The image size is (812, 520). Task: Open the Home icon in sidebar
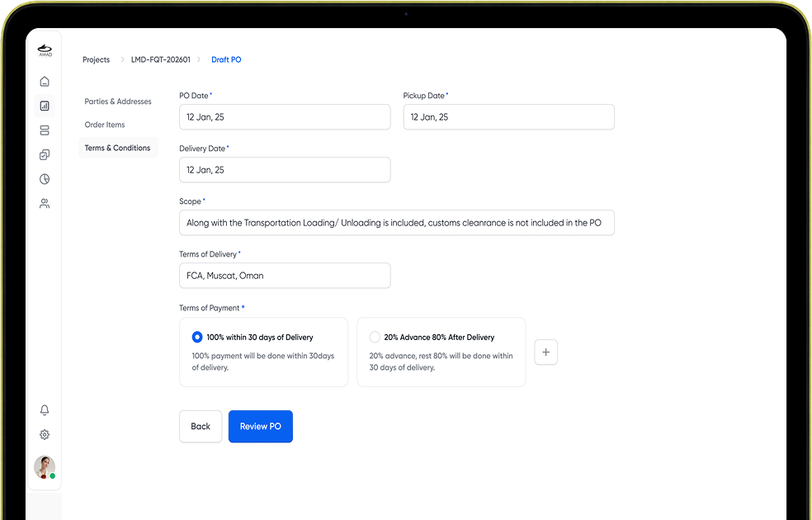(x=45, y=82)
